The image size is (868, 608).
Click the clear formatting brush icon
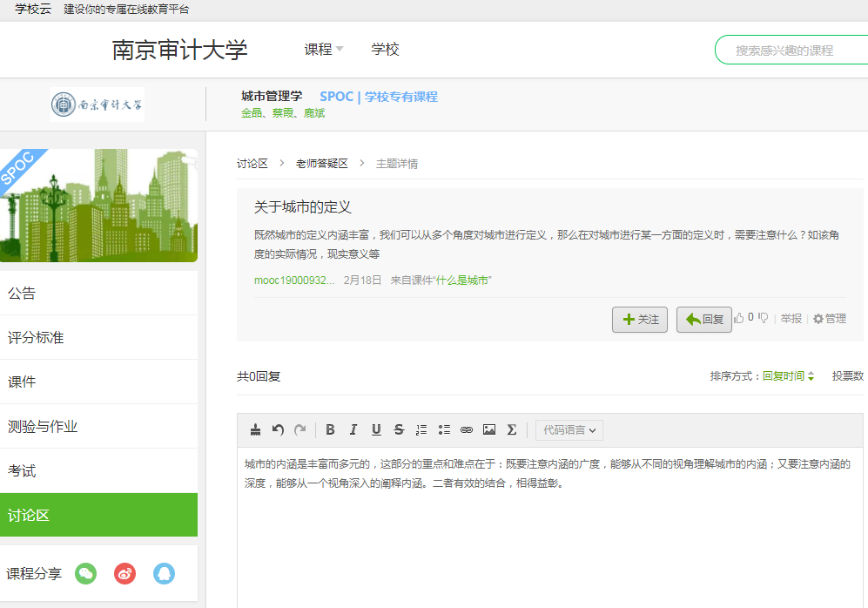click(x=255, y=429)
